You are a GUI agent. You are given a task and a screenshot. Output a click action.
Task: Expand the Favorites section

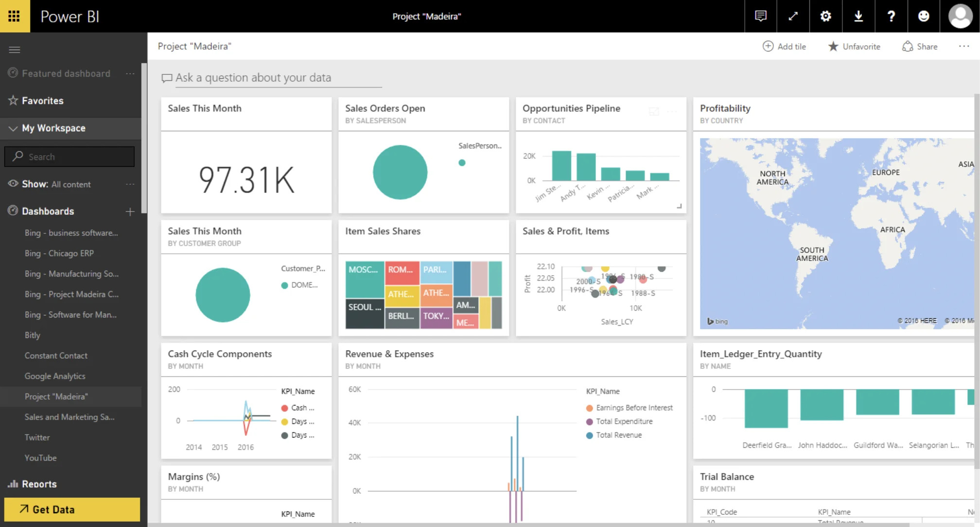tap(42, 101)
